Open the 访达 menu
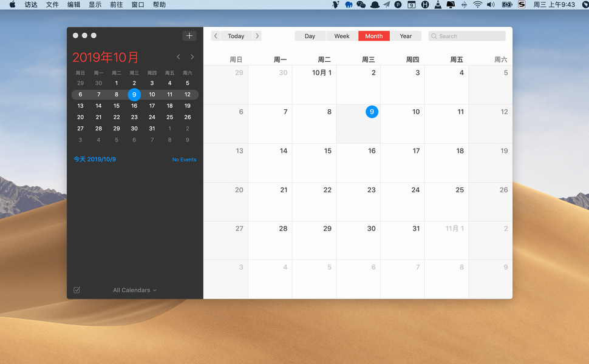 [31, 4]
